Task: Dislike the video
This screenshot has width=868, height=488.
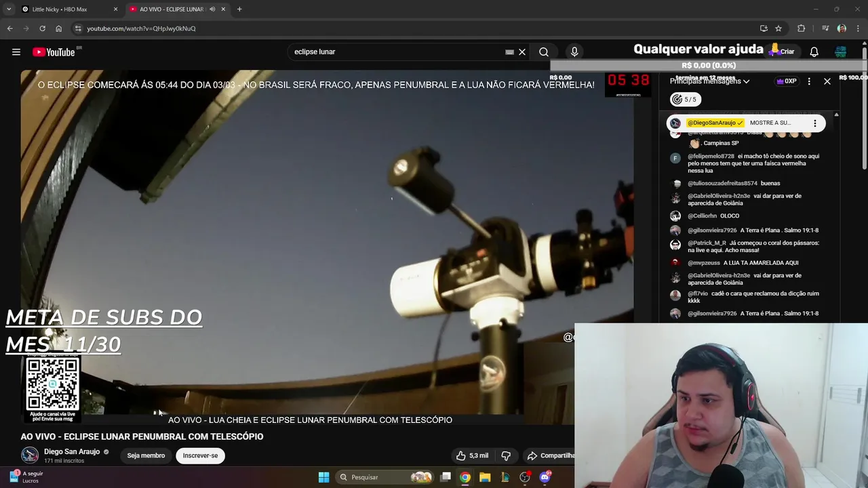Action: tap(506, 455)
